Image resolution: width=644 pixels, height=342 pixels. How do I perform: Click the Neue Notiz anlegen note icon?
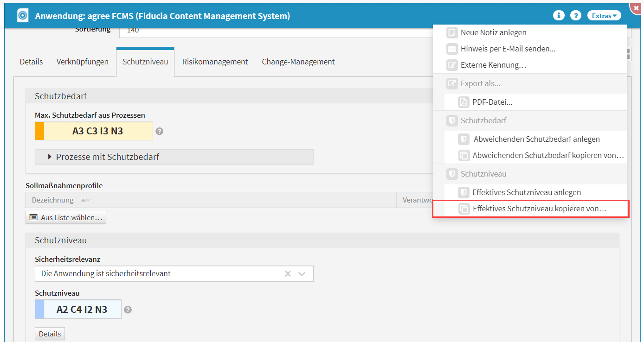pos(451,33)
